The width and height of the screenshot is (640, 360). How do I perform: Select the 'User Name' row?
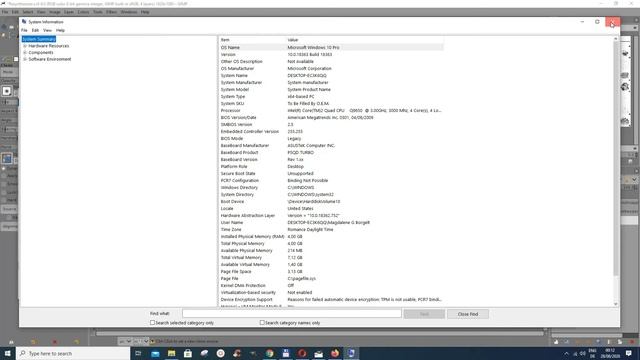(331, 222)
